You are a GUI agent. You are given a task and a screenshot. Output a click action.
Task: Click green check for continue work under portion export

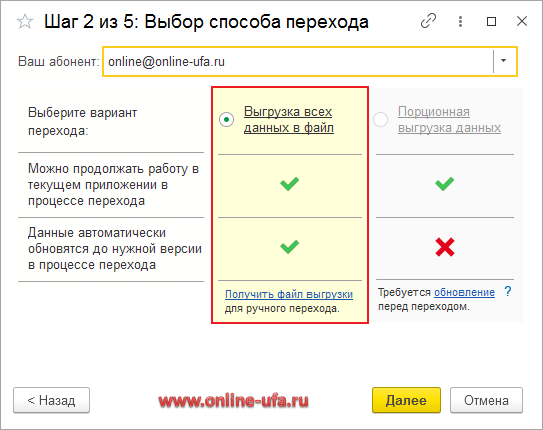445,183
